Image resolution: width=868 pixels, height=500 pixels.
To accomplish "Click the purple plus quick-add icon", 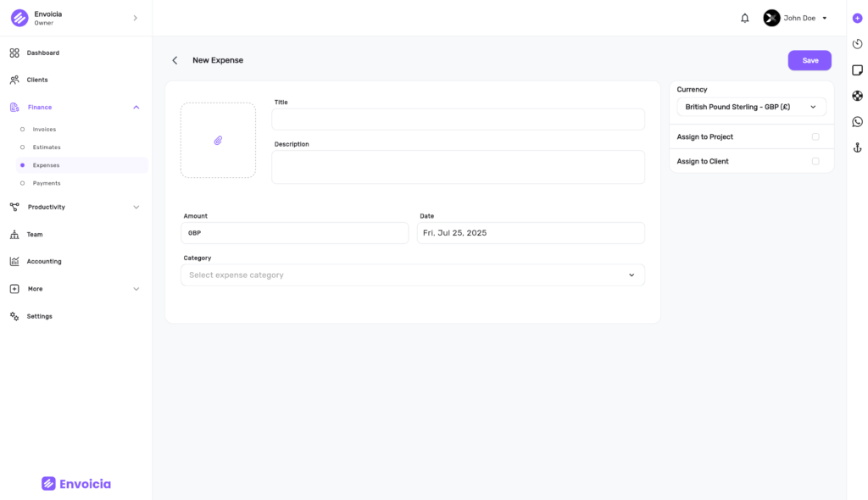I will (857, 19).
